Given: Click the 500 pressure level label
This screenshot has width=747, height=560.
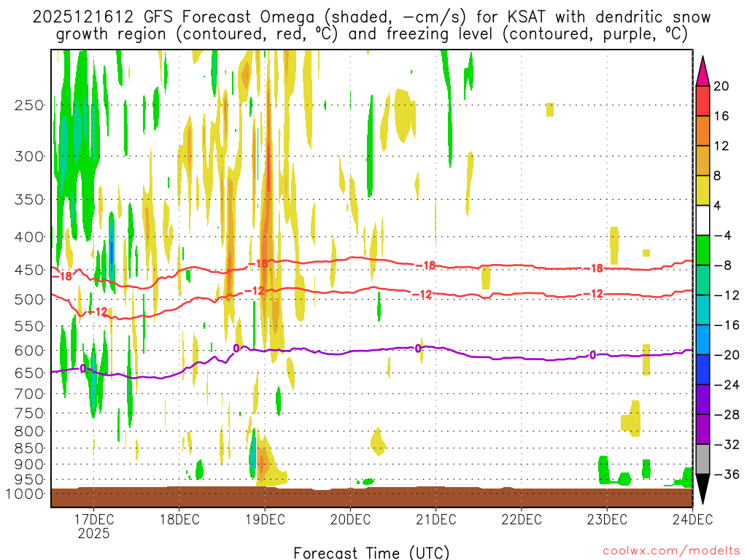Looking at the screenshot, I should 29,300.
